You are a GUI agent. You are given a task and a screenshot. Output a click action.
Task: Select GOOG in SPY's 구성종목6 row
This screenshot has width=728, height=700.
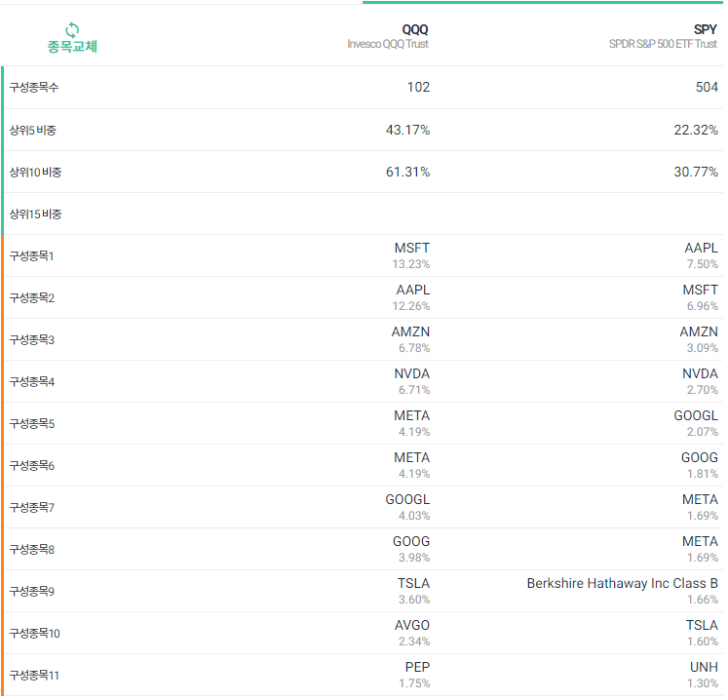click(x=700, y=458)
